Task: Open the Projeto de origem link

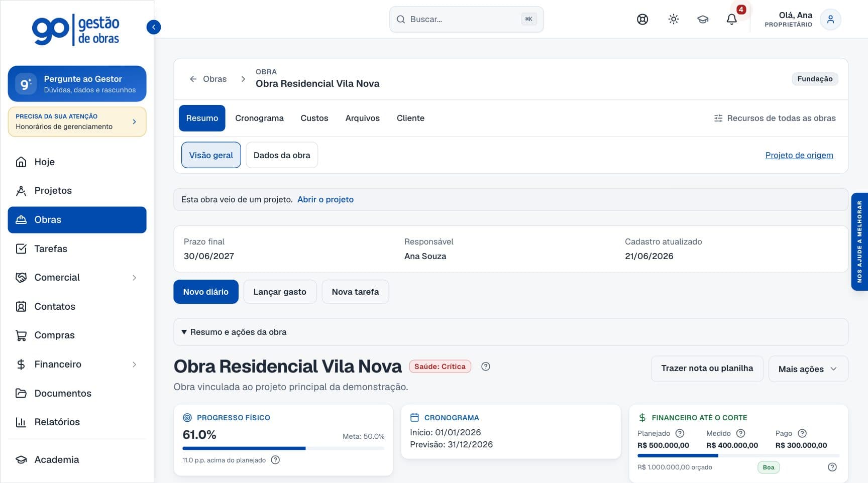Action: point(799,155)
